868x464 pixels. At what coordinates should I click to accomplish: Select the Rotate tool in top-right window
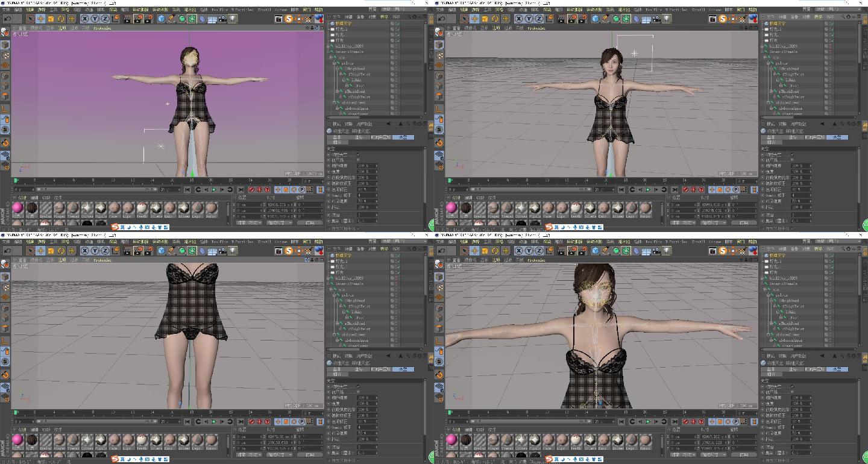(x=495, y=19)
